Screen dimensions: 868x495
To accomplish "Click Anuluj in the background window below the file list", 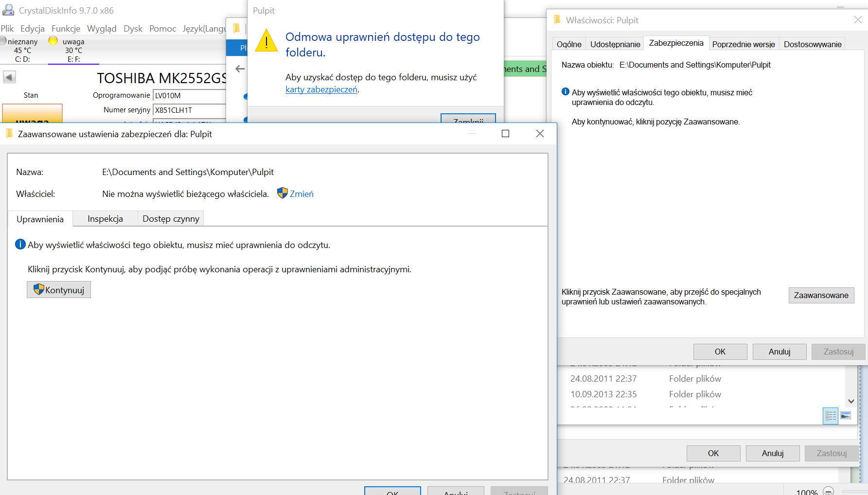I will [773, 453].
